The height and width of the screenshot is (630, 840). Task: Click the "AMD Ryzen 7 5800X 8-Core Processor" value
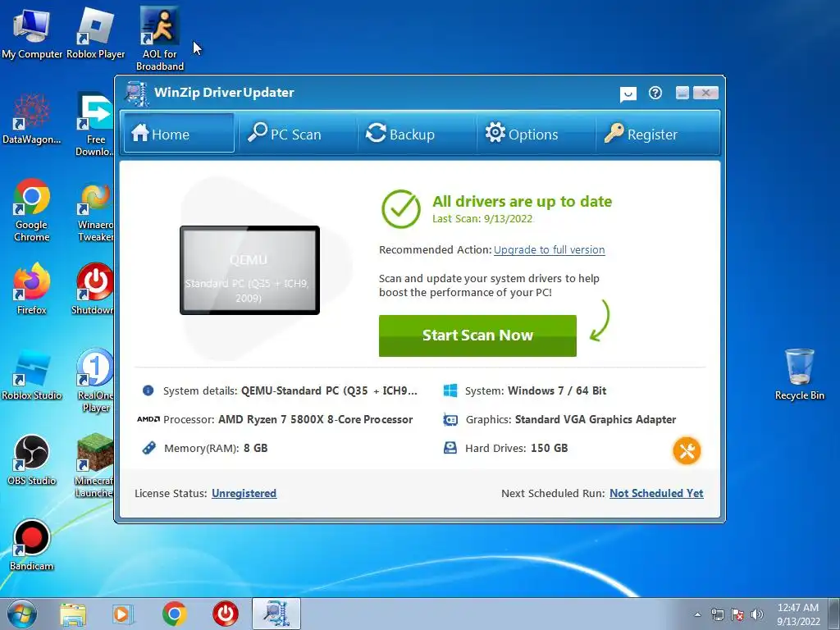pos(315,419)
